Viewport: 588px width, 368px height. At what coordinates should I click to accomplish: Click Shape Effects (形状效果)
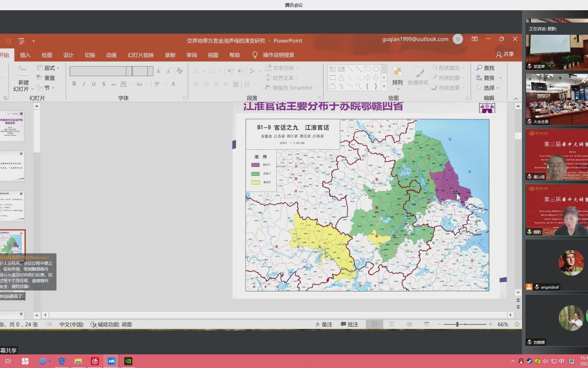(x=447, y=88)
